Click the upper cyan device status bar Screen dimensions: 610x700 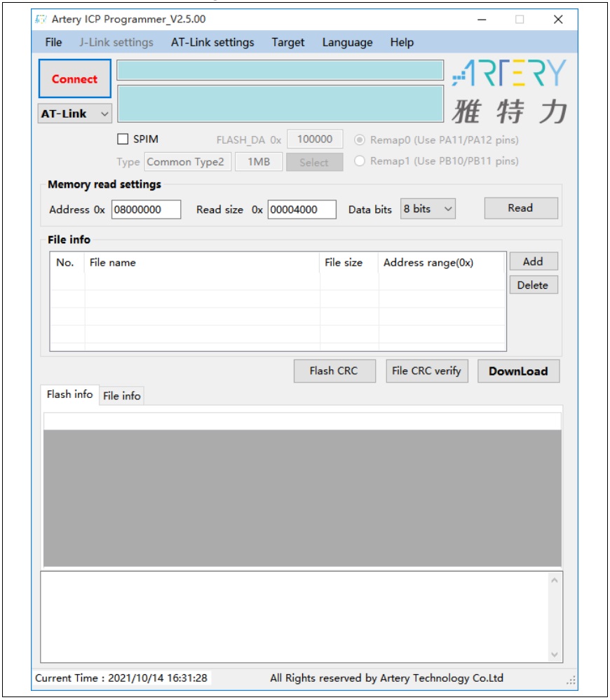[x=280, y=70]
